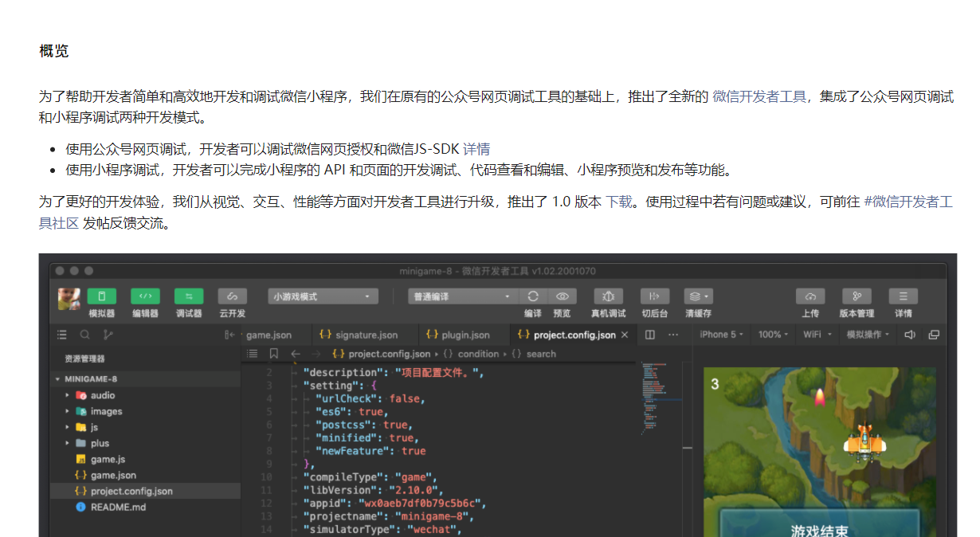Click the user avatar in devtools toolbar
Screen dimensions: 980x537
[x=69, y=300]
